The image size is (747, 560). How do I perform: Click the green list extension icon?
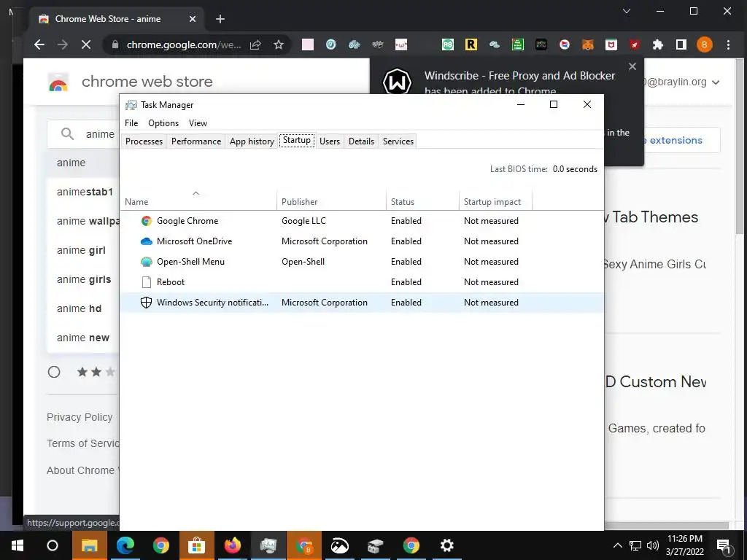click(517, 44)
